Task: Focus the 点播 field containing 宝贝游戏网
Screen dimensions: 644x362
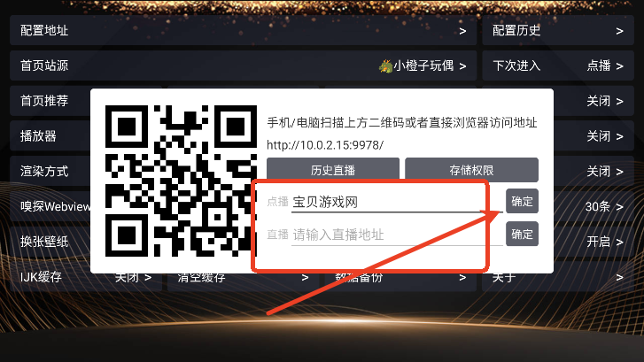Action: [x=397, y=202]
